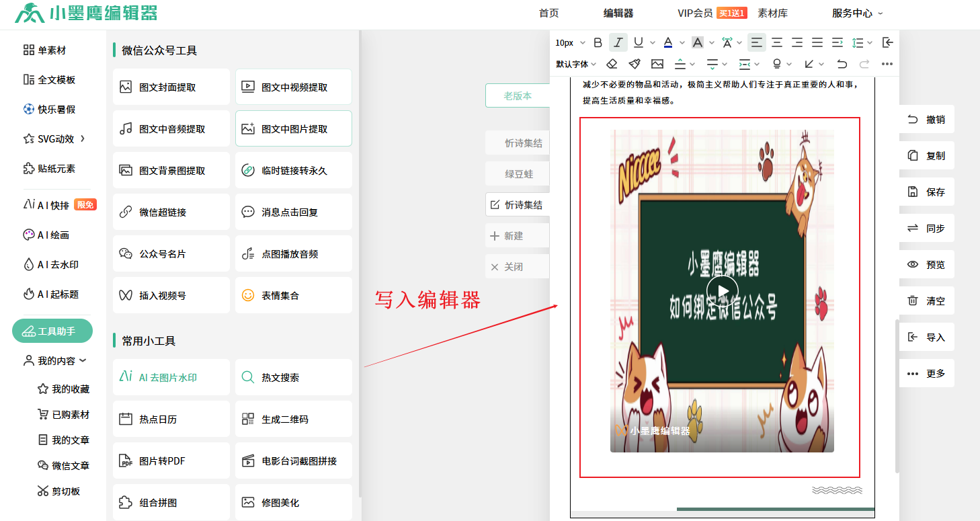This screenshot has width=980, height=521.
Task: Click toolbar undo arrow icon
Action: pyautogui.click(x=842, y=64)
